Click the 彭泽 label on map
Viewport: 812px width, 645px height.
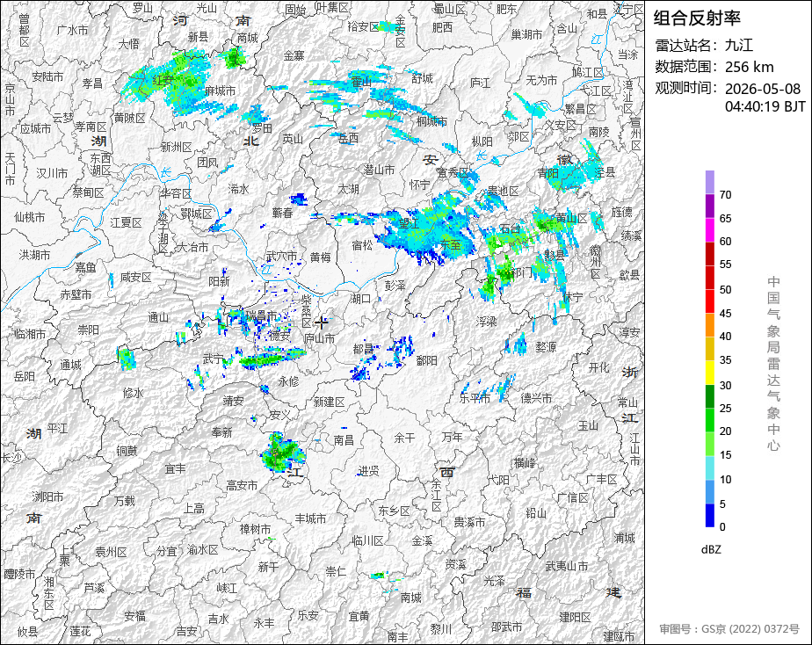tap(395, 286)
